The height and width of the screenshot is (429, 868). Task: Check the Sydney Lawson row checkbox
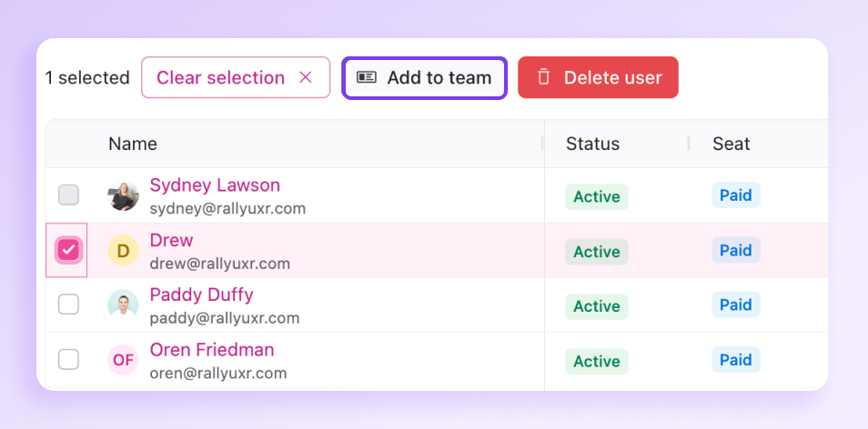click(68, 195)
